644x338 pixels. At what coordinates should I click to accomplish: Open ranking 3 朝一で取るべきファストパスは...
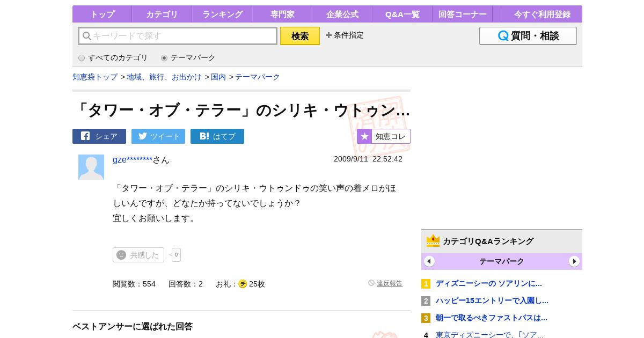pos(492,318)
